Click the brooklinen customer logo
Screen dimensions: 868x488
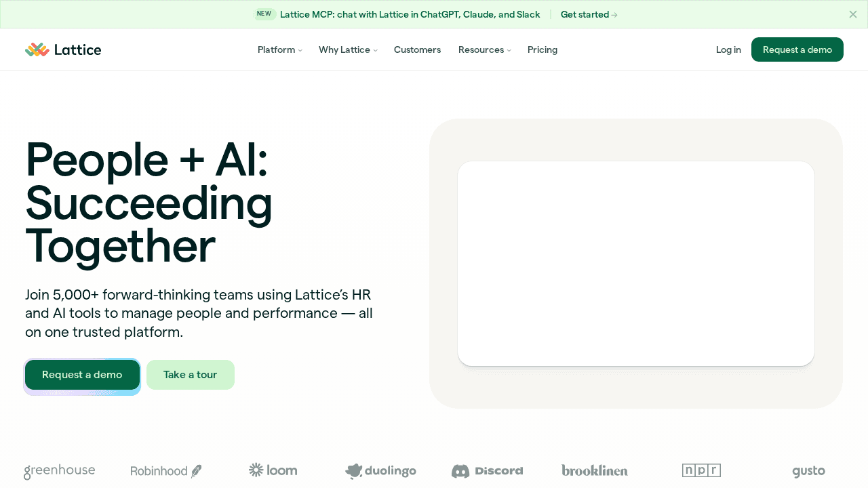tap(595, 470)
